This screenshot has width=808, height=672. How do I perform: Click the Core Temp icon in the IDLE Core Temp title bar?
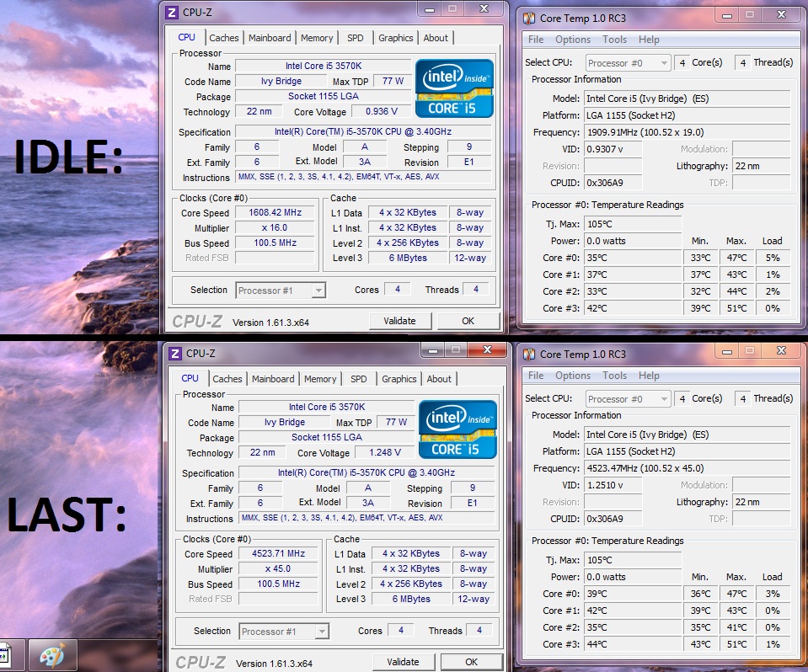(529, 19)
